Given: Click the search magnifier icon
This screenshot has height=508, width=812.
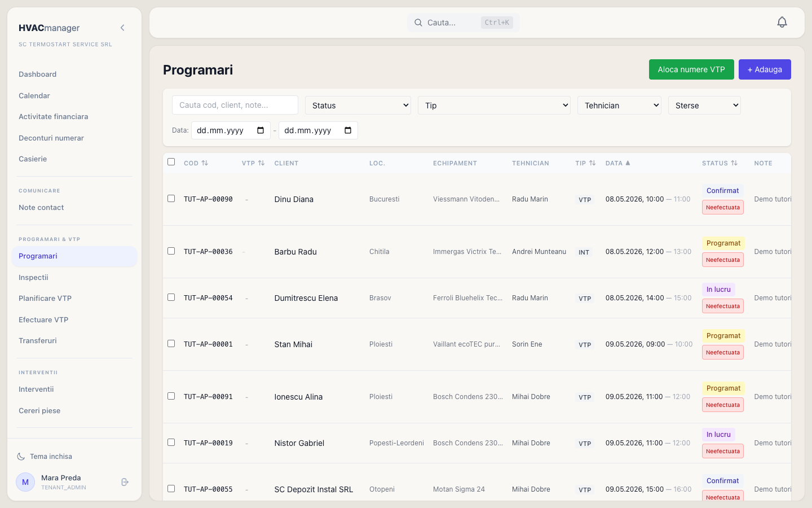Looking at the screenshot, I should tap(418, 23).
